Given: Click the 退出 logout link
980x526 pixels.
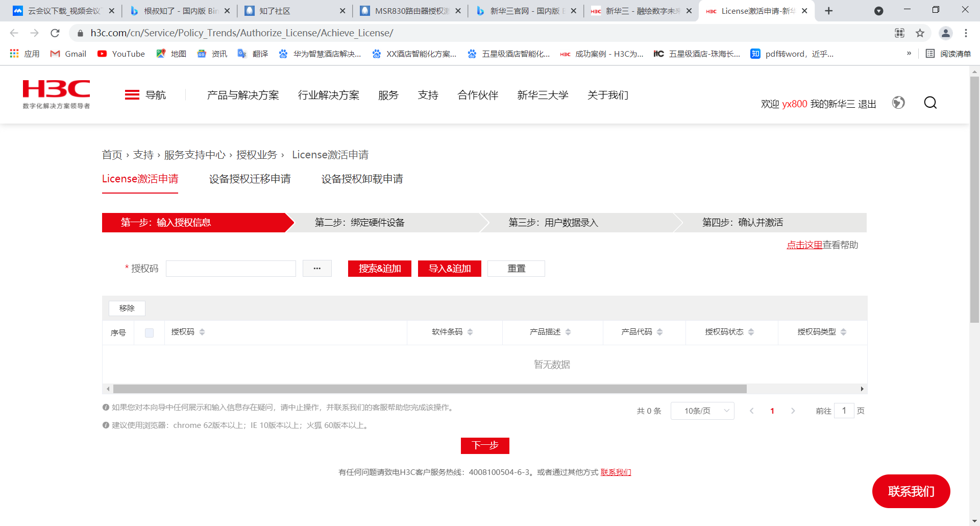Looking at the screenshot, I should pyautogui.click(x=867, y=104).
